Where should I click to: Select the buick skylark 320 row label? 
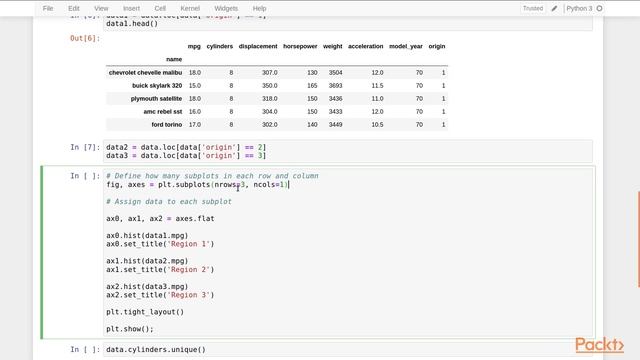click(157, 85)
